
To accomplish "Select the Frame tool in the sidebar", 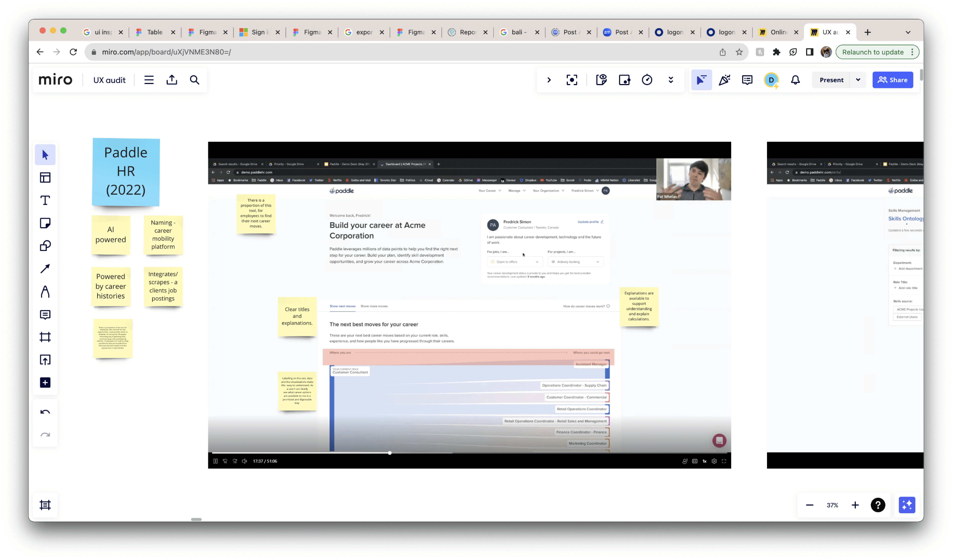I will (45, 337).
